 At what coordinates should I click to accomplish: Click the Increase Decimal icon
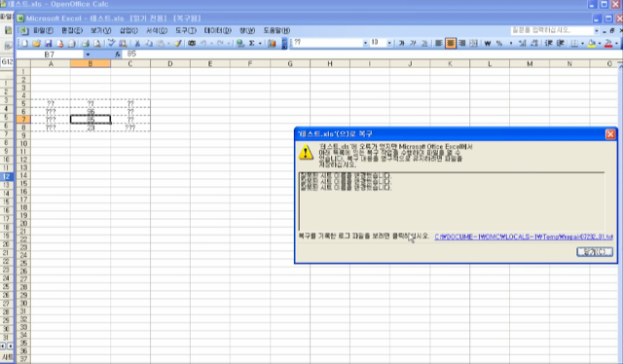coord(523,43)
